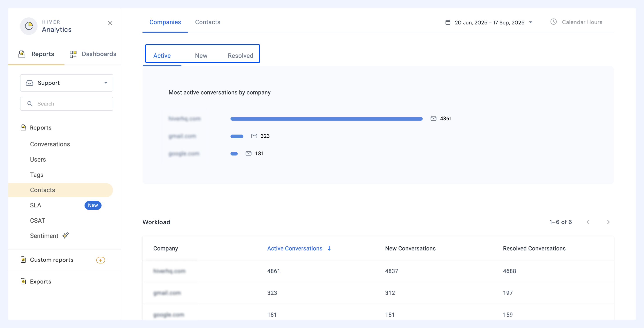
Task: Click the clock icon by Calendar Hours
Action: 554,22
